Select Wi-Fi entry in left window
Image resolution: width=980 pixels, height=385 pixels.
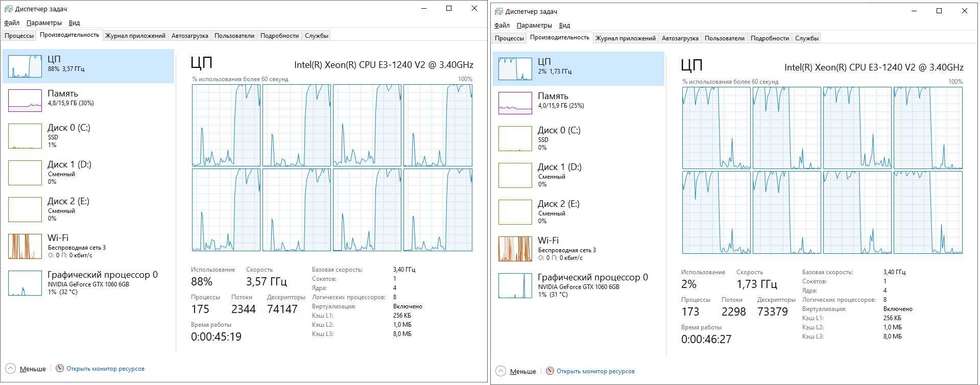tap(88, 246)
